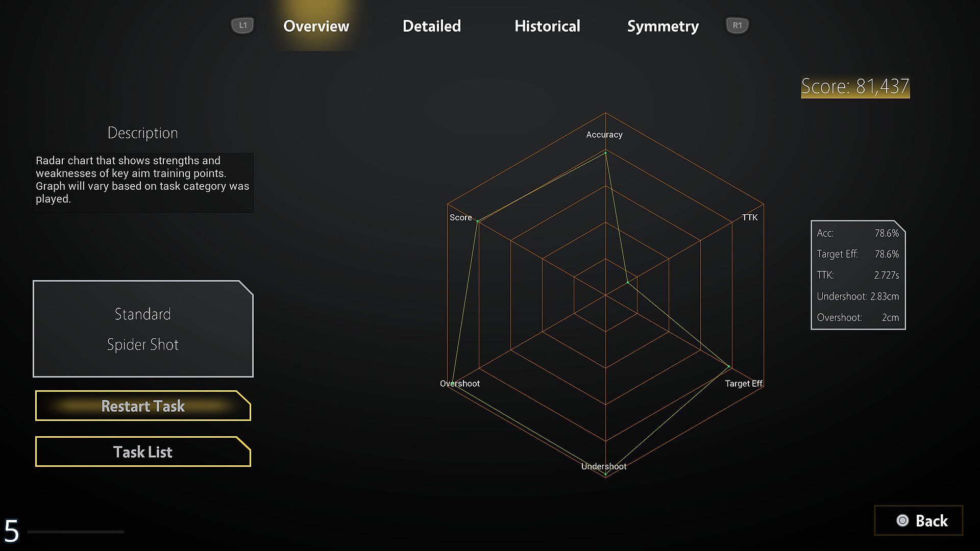This screenshot has width=980, height=551.
Task: Click the circle icon beside Back
Action: pos(902,520)
